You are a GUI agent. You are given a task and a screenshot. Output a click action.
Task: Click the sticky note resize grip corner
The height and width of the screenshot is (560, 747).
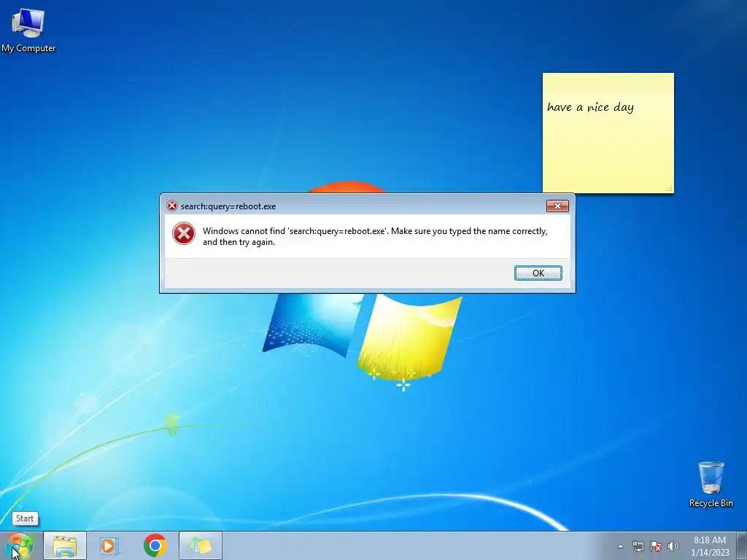tap(670, 189)
